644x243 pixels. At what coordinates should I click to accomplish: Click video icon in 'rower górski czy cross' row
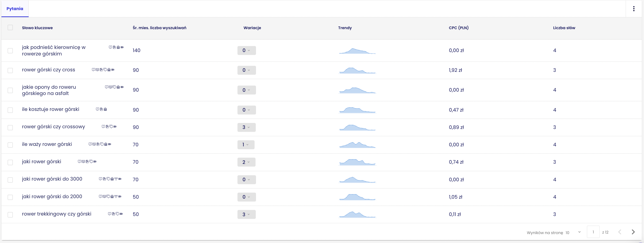pyautogui.click(x=113, y=70)
